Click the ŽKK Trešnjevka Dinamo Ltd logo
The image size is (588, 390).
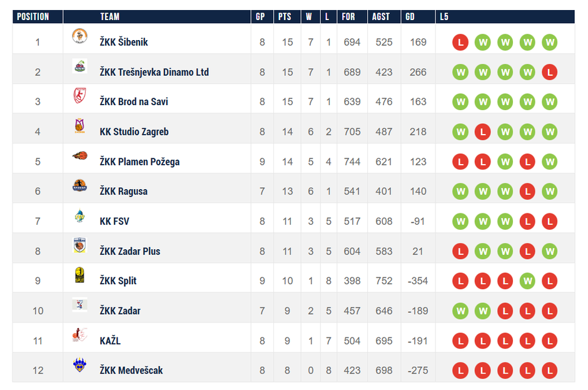[x=79, y=66]
